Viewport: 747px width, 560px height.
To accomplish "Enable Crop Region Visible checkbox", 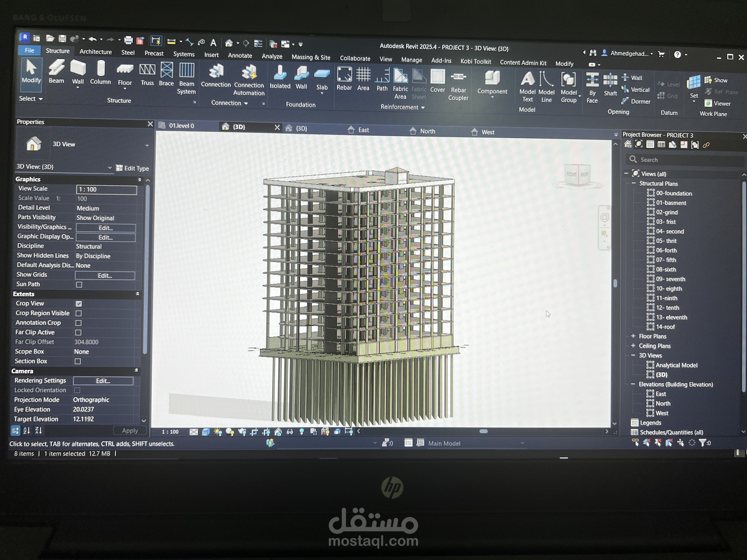I will click(79, 314).
